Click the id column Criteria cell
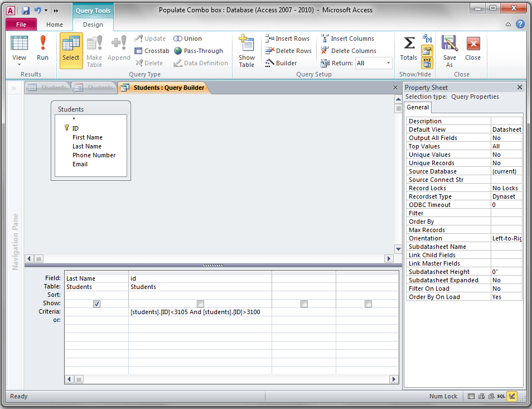Image resolution: width=532 pixels, height=409 pixels. 200,312
